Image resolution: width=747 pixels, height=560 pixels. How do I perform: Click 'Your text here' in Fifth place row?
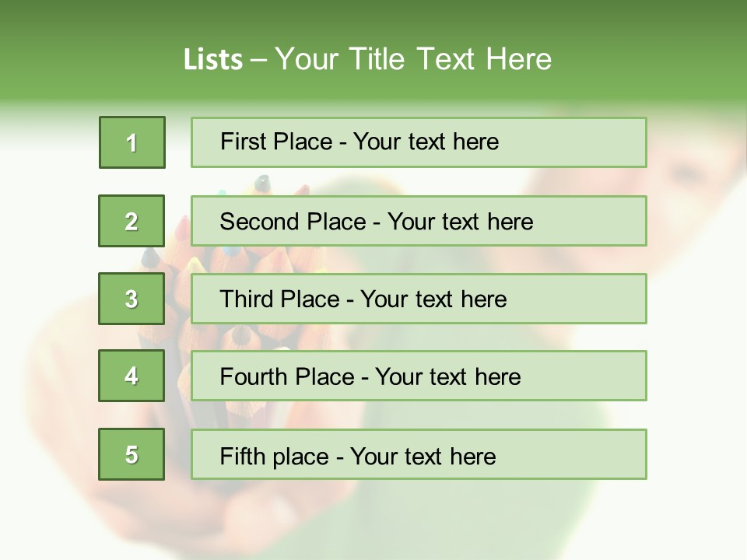[423, 456]
